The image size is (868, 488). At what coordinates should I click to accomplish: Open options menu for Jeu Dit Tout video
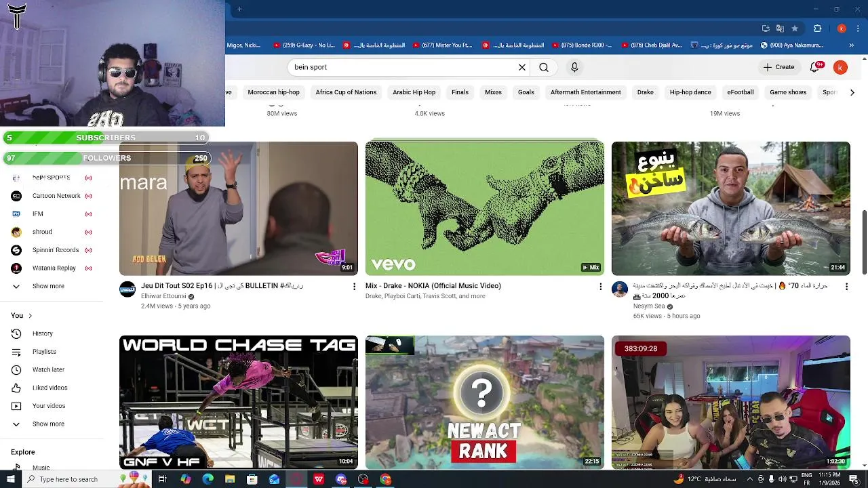[354, 287]
